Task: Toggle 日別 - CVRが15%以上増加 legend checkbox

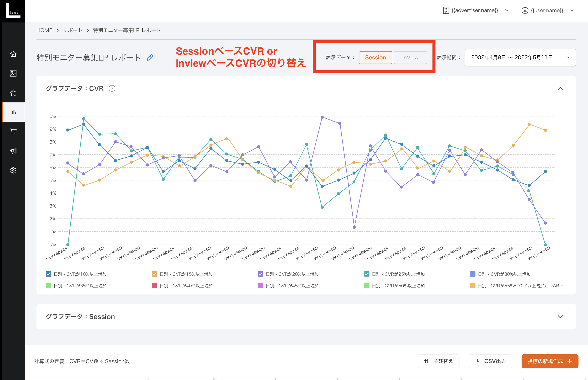Action: tap(155, 274)
